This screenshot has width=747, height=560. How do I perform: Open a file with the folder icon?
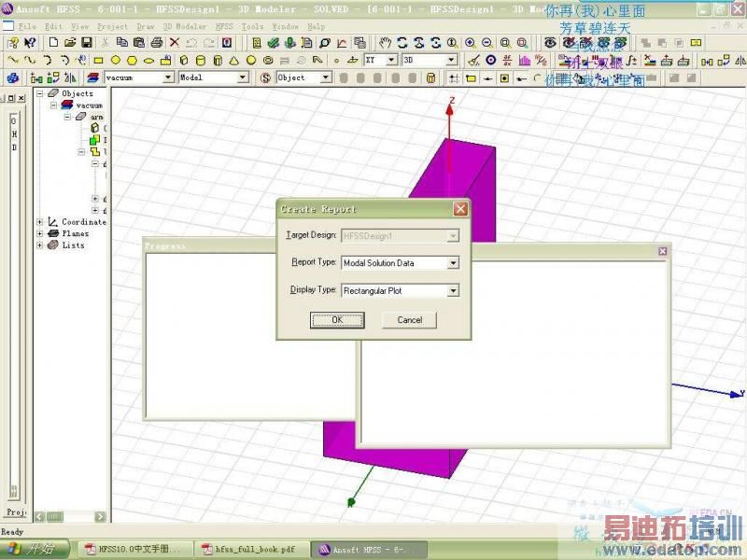pyautogui.click(x=70, y=43)
